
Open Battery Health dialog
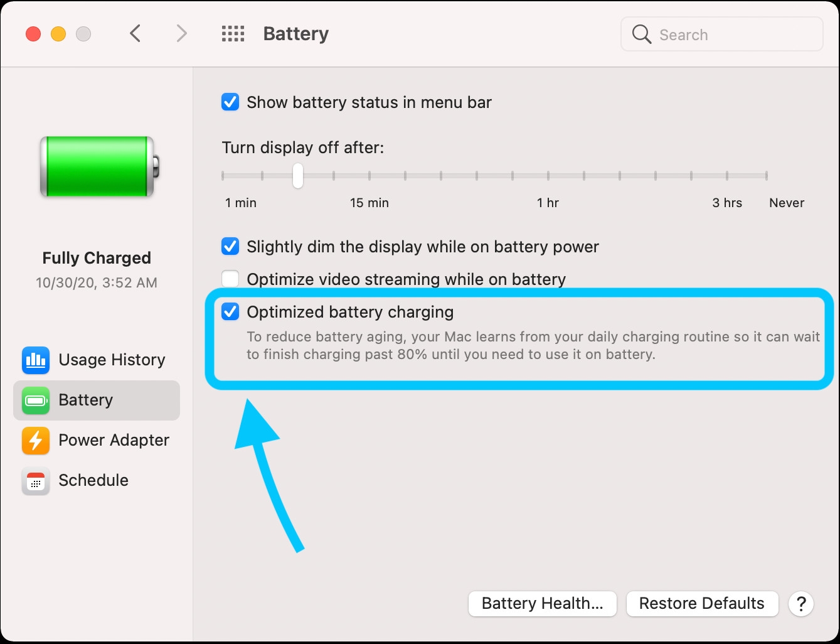(x=543, y=604)
